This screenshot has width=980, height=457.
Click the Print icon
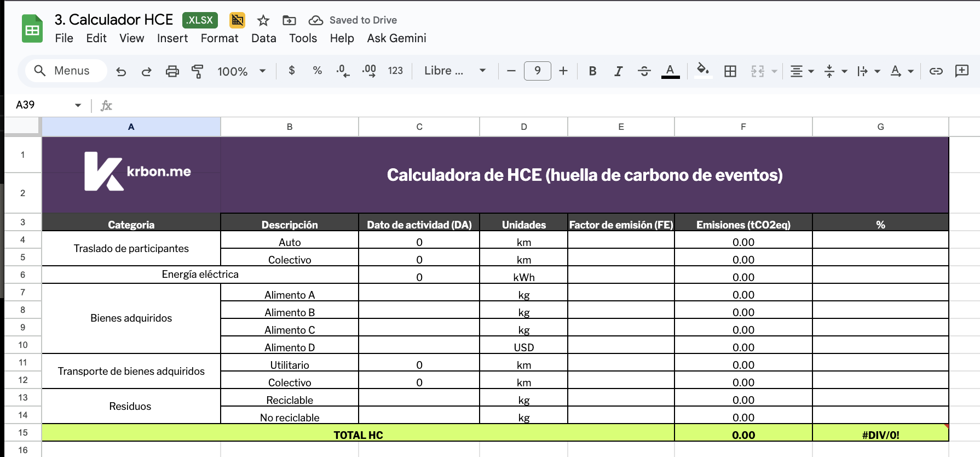pos(172,71)
